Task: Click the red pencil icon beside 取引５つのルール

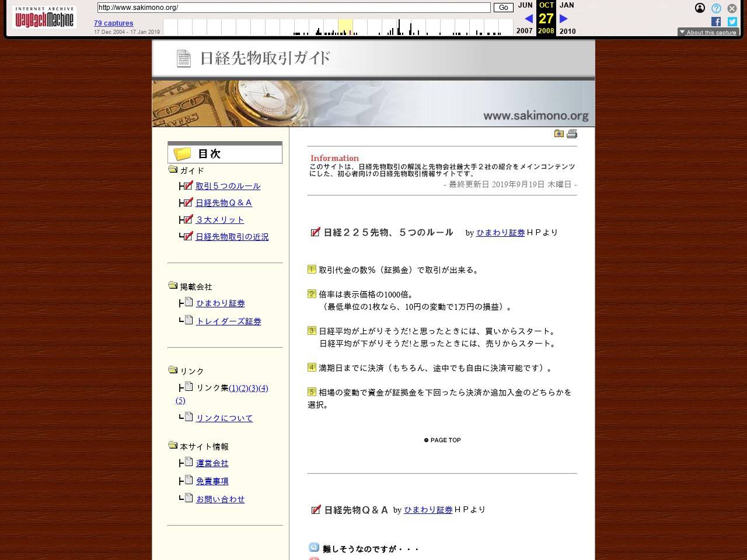Action: tap(188, 185)
